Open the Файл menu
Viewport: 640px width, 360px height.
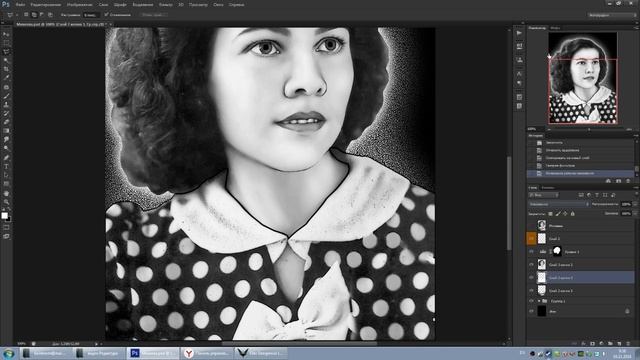click(x=20, y=4)
